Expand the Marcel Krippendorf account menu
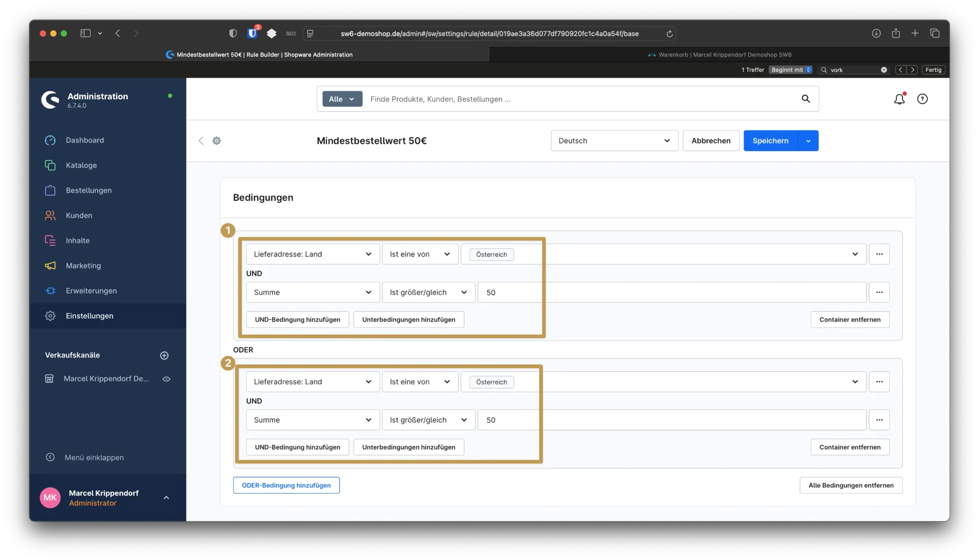Screen dimensions: 979x560 pos(166,497)
